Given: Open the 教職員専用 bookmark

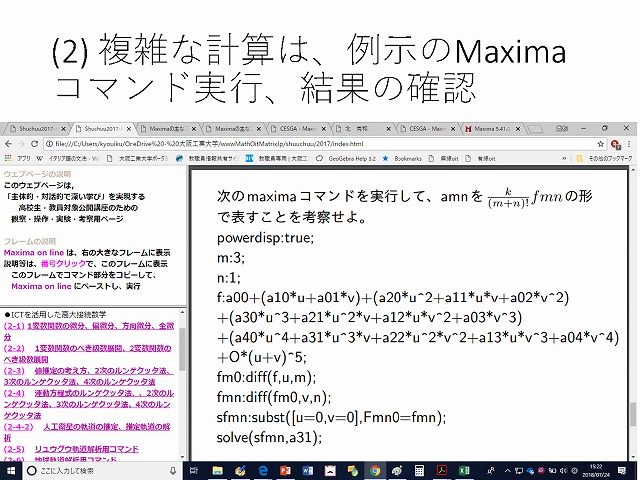Looking at the screenshot, I should click(277, 158).
